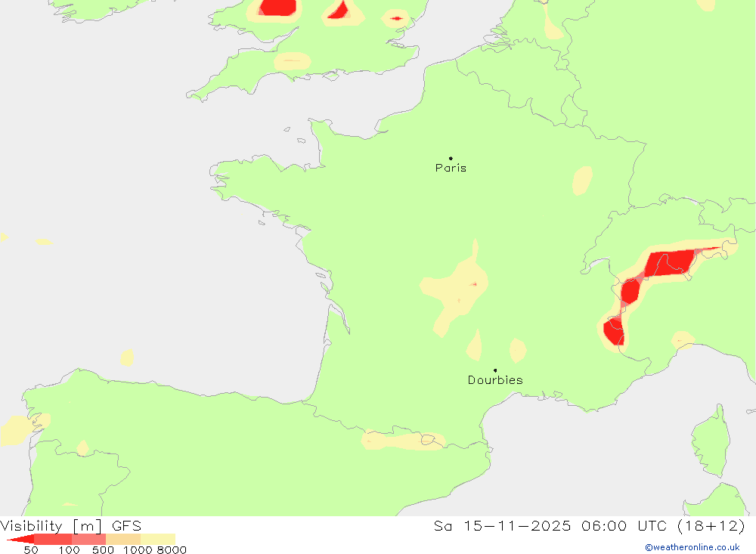Click the dark red 50 m legend swatch

coord(20,539)
